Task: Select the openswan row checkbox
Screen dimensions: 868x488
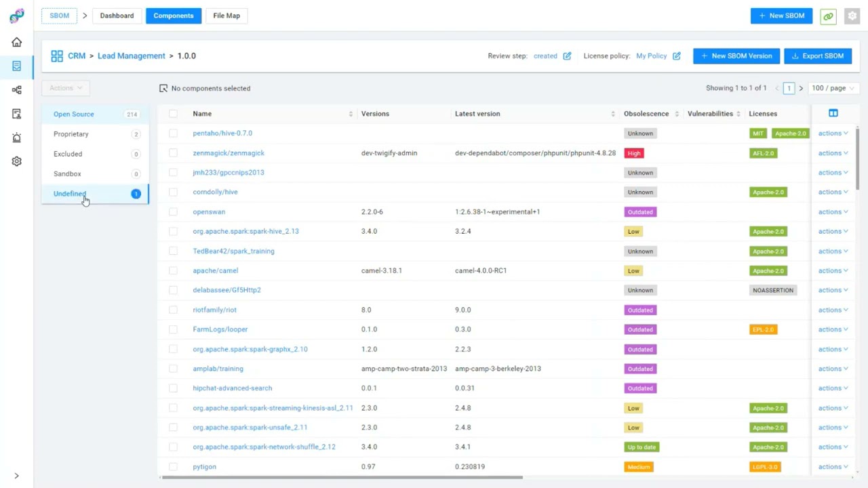Action: point(173,211)
